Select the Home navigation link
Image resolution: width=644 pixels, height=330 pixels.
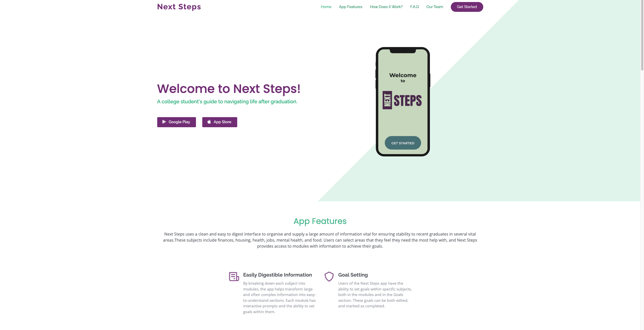[x=326, y=7]
